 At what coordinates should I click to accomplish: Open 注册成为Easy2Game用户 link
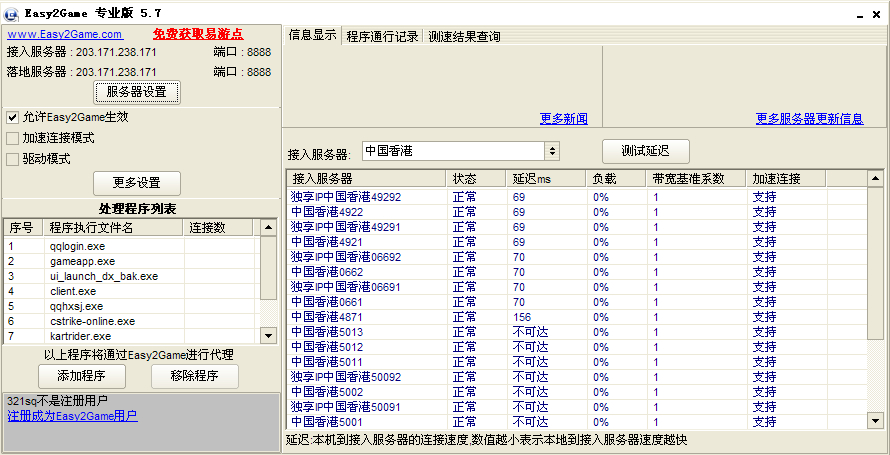point(73,416)
